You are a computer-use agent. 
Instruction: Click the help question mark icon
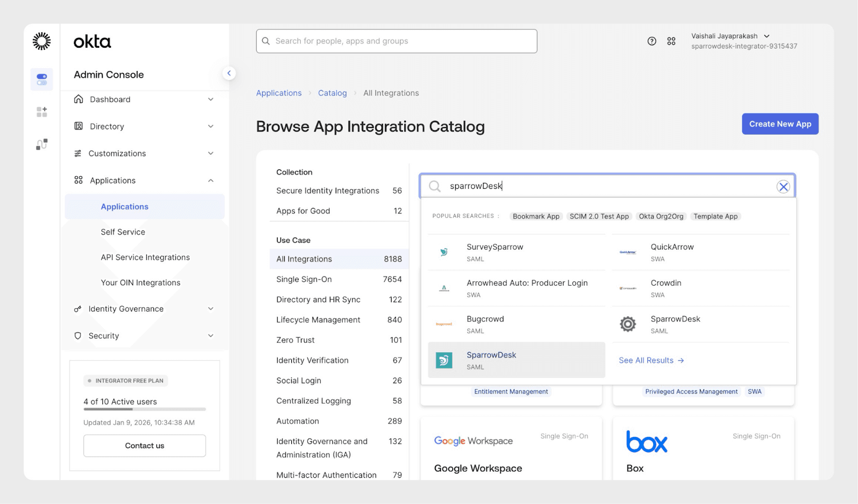click(652, 41)
